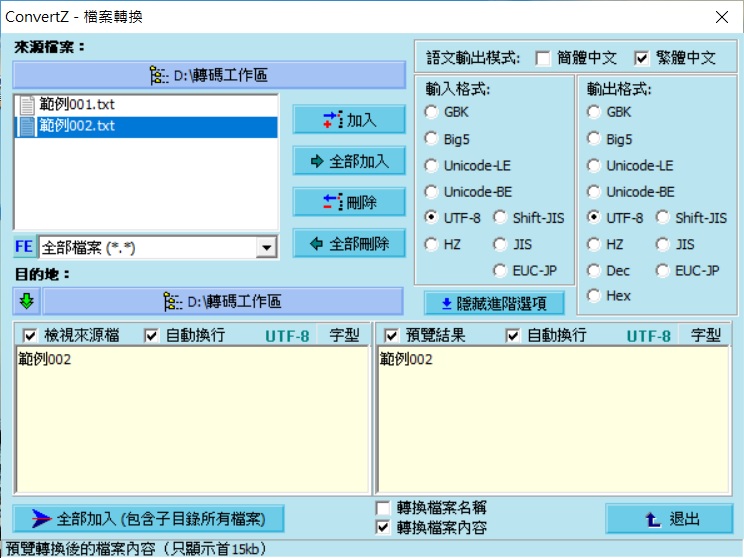
Task: Click inside preview result text area
Action: click(553, 420)
